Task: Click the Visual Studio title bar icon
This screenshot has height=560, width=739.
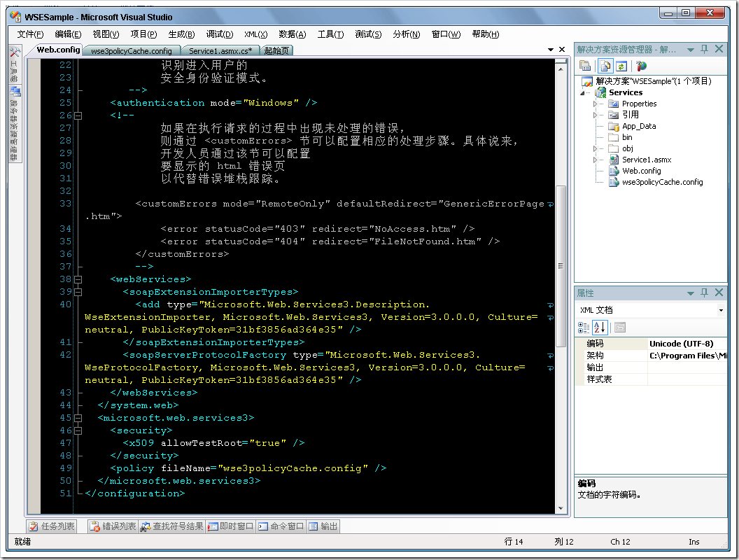Action: [x=15, y=17]
